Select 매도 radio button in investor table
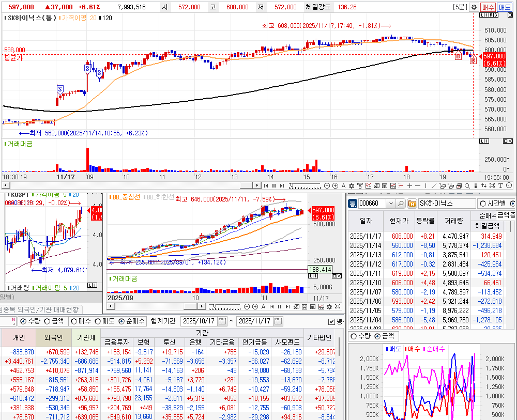 click(98, 321)
